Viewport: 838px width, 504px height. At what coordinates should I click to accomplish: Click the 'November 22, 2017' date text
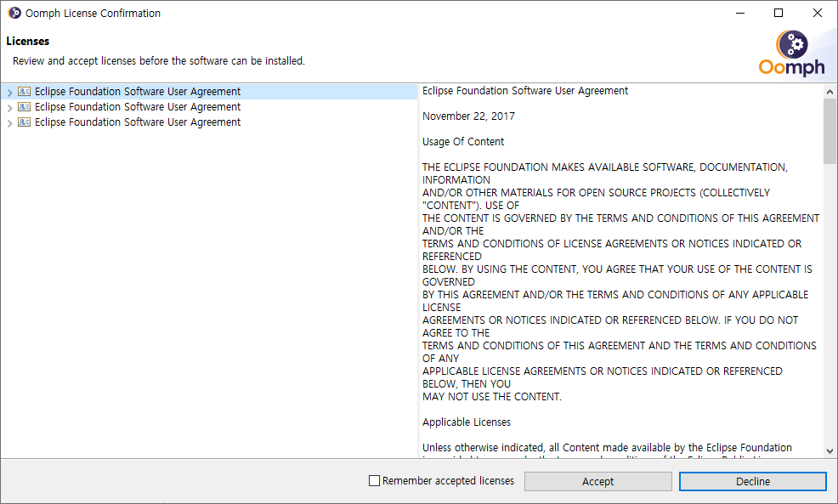click(468, 116)
